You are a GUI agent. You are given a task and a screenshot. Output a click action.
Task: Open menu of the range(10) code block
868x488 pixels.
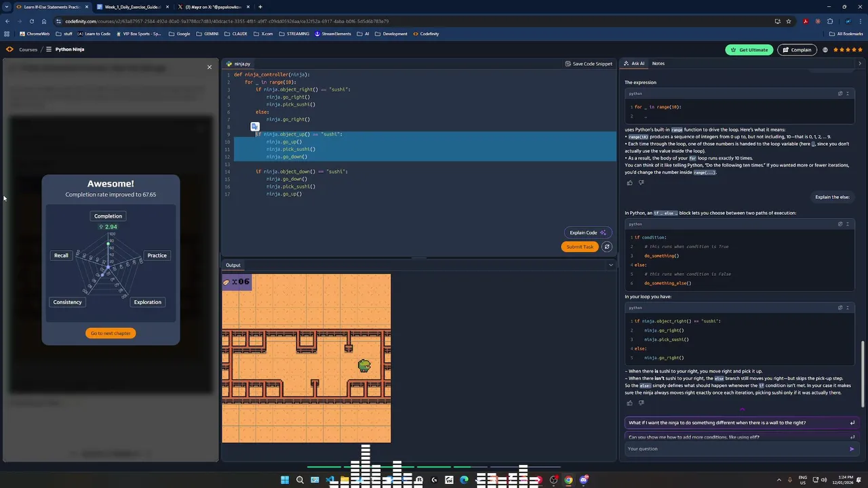[x=847, y=94]
